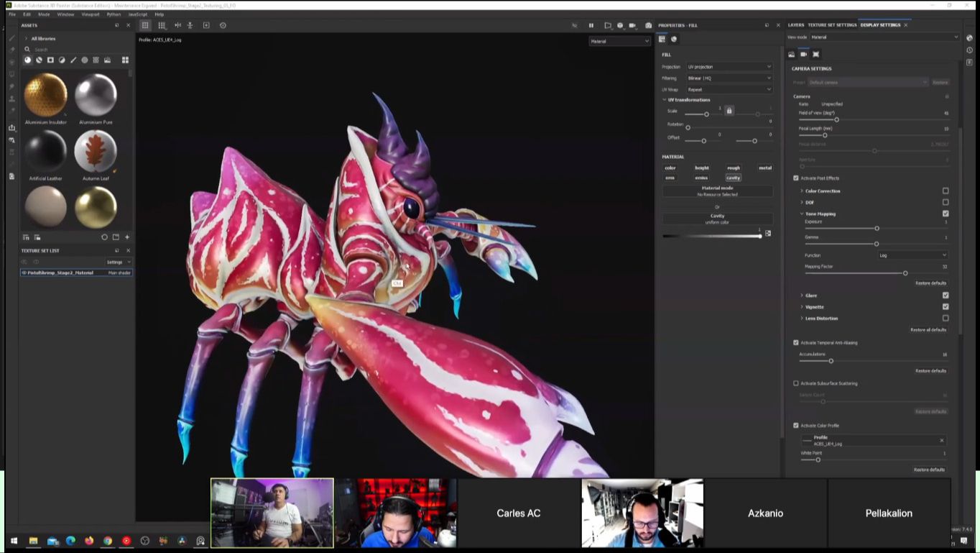Select the Paint brush tool in left toolbar

click(x=11, y=39)
